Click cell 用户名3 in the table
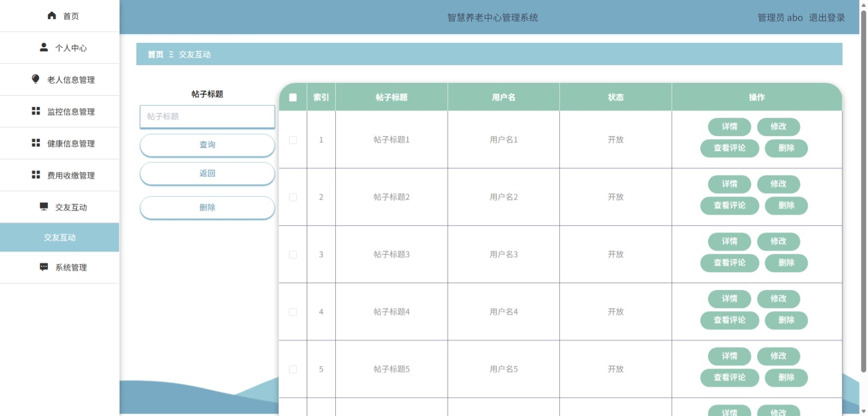 pos(504,254)
